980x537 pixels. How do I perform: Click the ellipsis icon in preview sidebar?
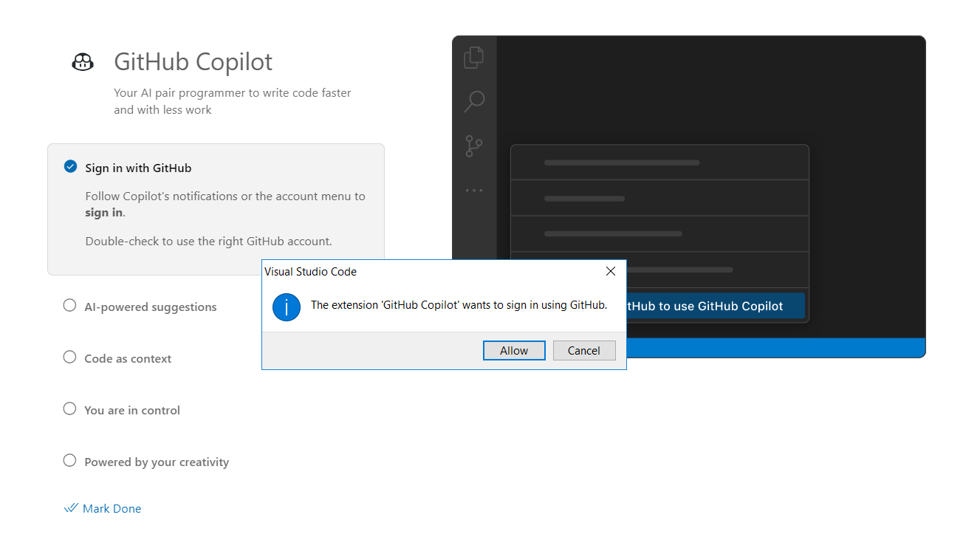[x=473, y=191]
